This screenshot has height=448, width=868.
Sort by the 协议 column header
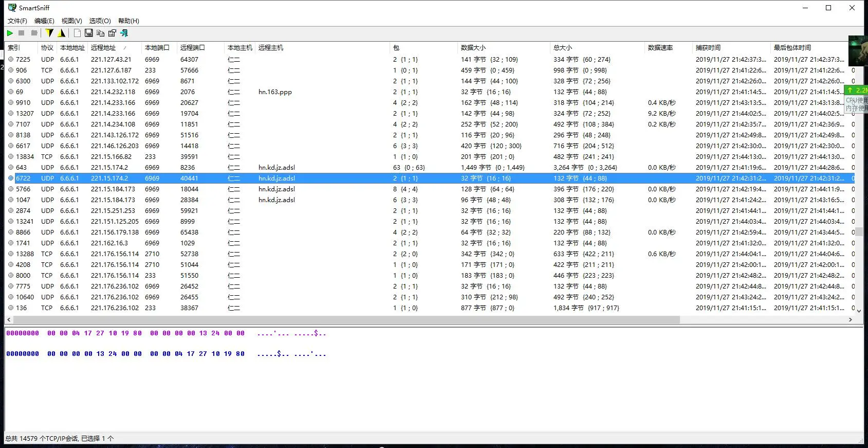tap(47, 47)
